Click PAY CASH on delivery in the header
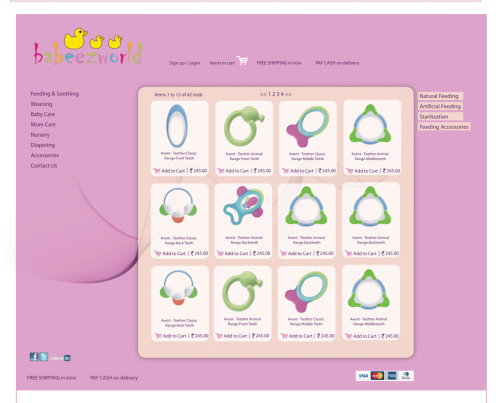The height and width of the screenshot is (403, 500). [337, 63]
